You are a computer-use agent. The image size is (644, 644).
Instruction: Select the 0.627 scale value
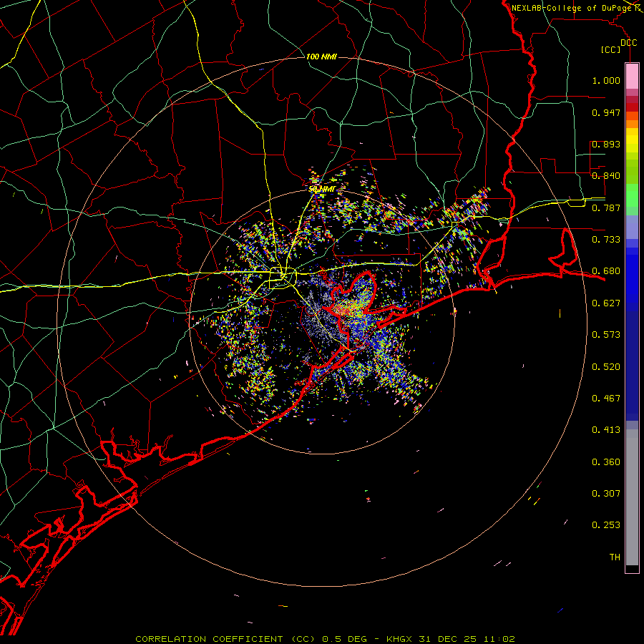pos(606,303)
